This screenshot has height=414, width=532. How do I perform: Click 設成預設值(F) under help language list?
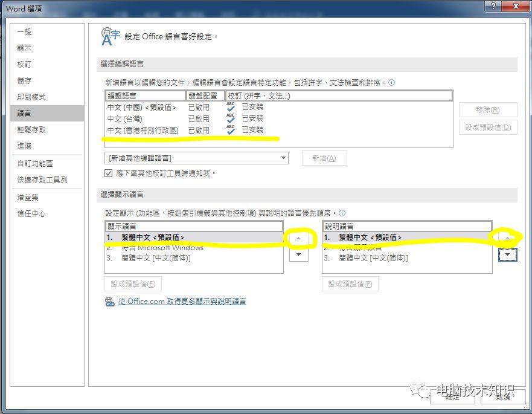350,283
